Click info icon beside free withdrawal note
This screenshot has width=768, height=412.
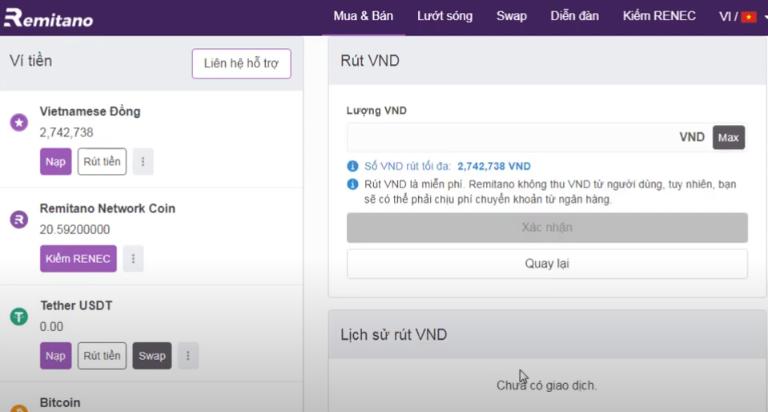[x=352, y=185]
